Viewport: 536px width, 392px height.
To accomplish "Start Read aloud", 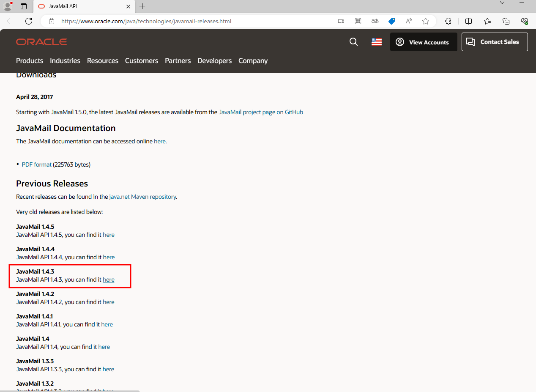I will (x=409, y=21).
